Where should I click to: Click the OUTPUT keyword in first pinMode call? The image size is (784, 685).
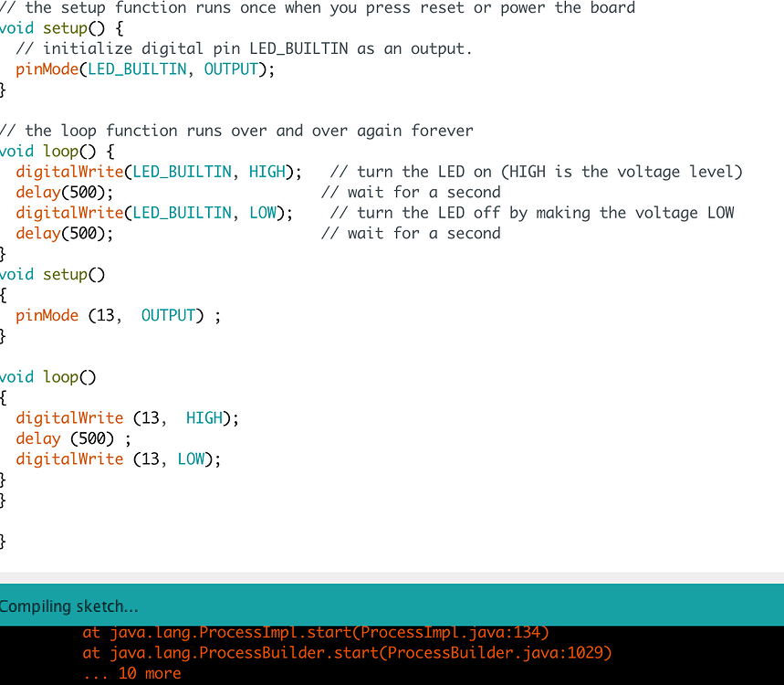point(230,68)
